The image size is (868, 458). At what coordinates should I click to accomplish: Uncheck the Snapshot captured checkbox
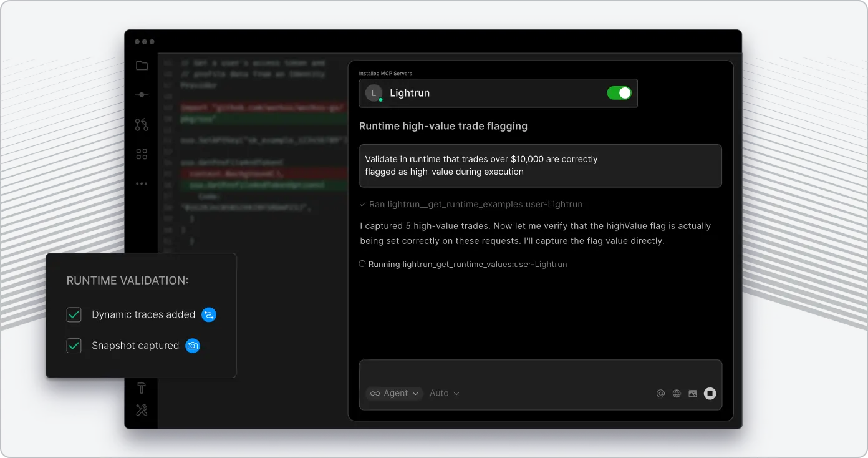pos(74,346)
